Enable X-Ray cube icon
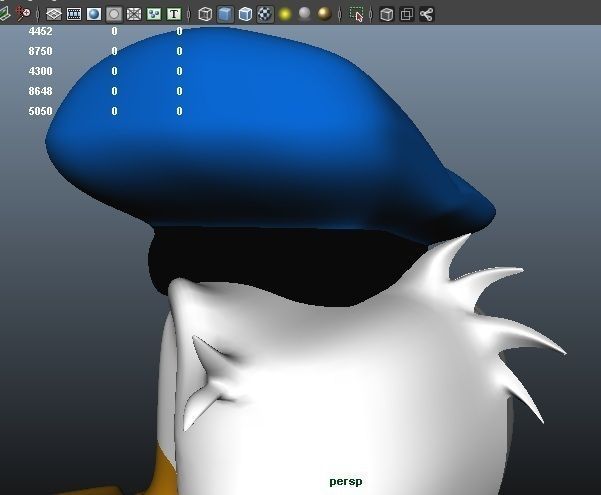The image size is (601, 495). 387,14
